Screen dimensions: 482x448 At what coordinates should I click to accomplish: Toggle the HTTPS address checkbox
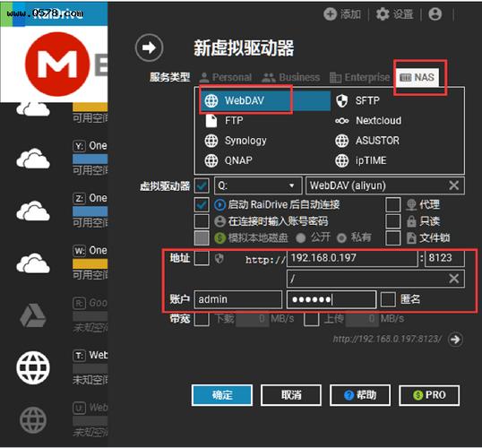[202, 258]
